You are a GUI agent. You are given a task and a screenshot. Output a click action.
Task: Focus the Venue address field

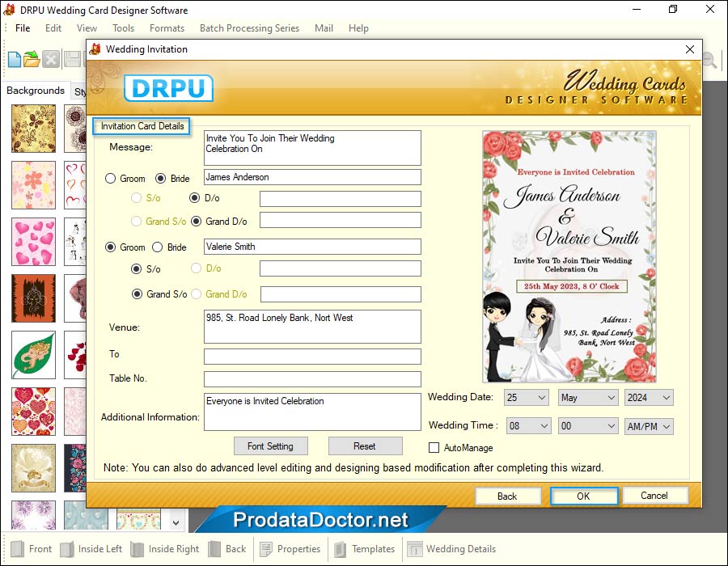(312, 327)
